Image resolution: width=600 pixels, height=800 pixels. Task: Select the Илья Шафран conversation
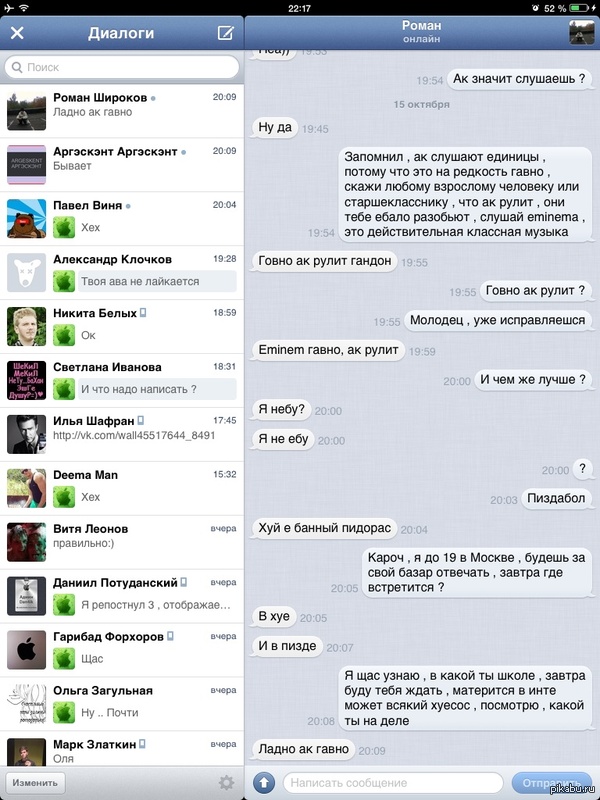click(x=122, y=434)
